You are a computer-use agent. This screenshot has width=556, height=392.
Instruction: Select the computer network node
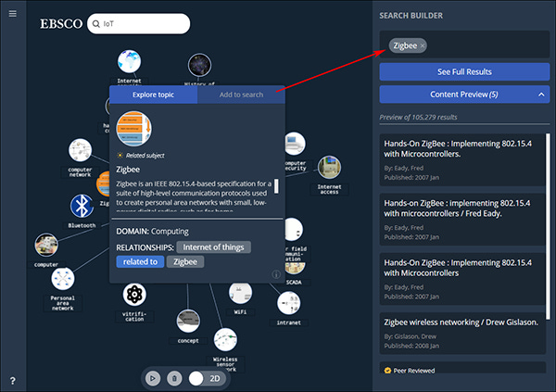coord(80,150)
